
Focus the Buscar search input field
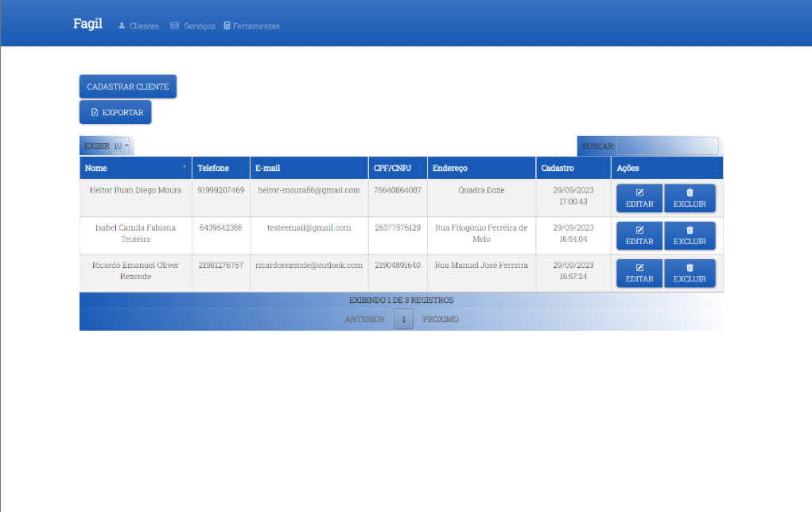point(666,146)
